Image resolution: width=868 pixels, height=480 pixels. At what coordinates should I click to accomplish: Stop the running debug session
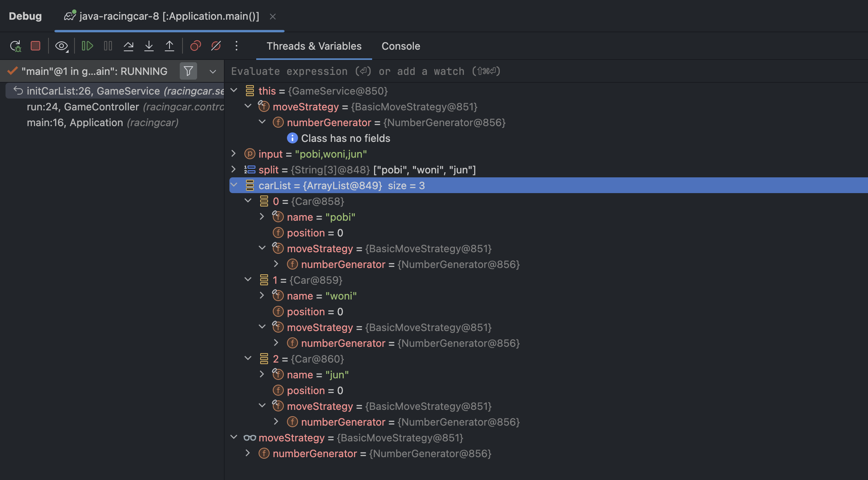[35, 46]
